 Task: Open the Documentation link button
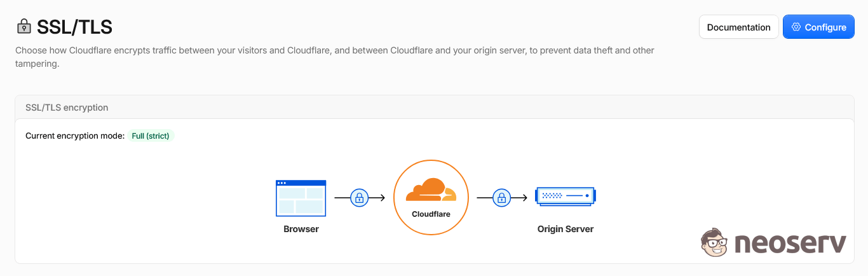click(738, 27)
